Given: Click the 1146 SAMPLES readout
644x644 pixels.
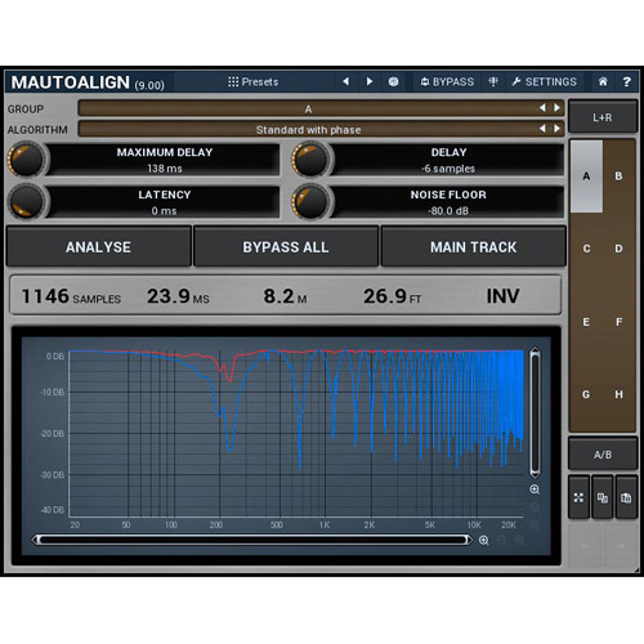Looking at the screenshot, I should 71,296.
